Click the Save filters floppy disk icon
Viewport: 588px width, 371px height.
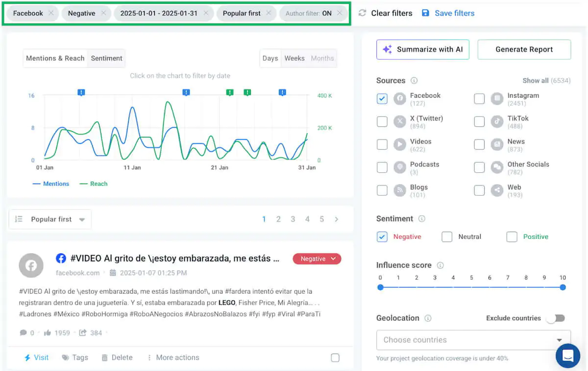pos(425,13)
